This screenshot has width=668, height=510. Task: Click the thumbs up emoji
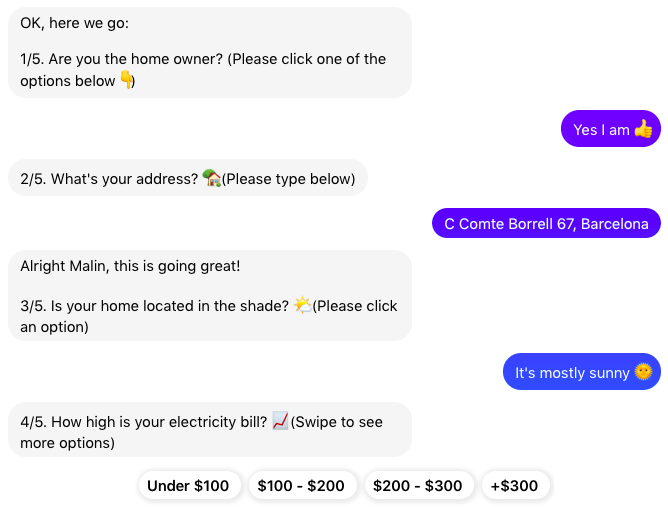pyautogui.click(x=643, y=128)
